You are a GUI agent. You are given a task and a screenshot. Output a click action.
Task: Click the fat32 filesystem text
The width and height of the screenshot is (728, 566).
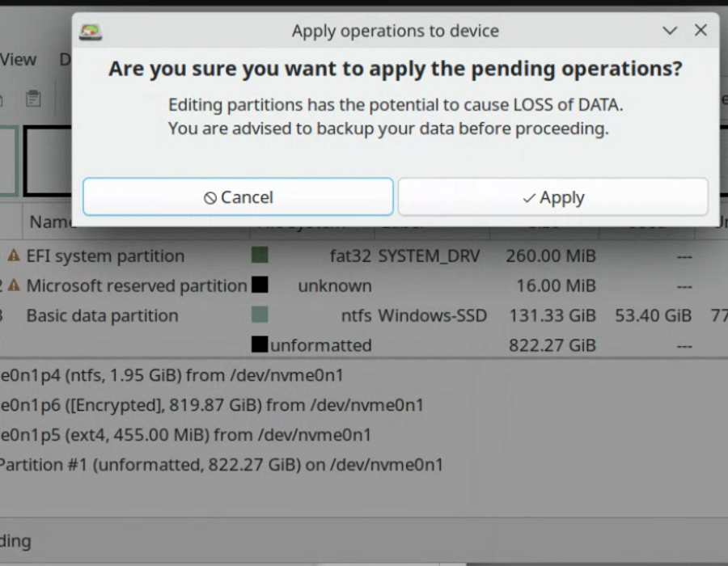click(x=350, y=256)
